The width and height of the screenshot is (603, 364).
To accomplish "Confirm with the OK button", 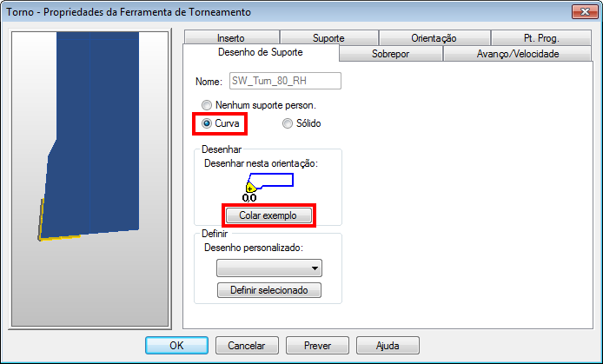I will (x=177, y=345).
